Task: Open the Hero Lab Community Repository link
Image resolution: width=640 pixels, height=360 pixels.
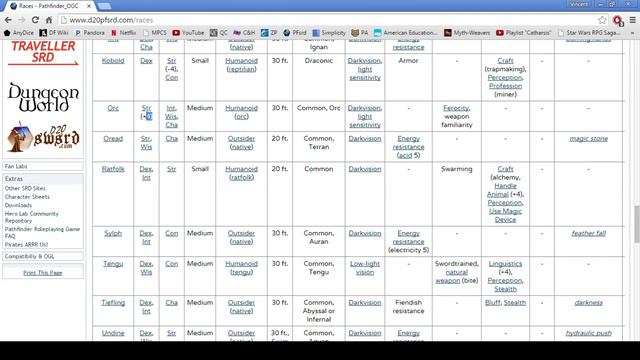Action: click(x=32, y=217)
